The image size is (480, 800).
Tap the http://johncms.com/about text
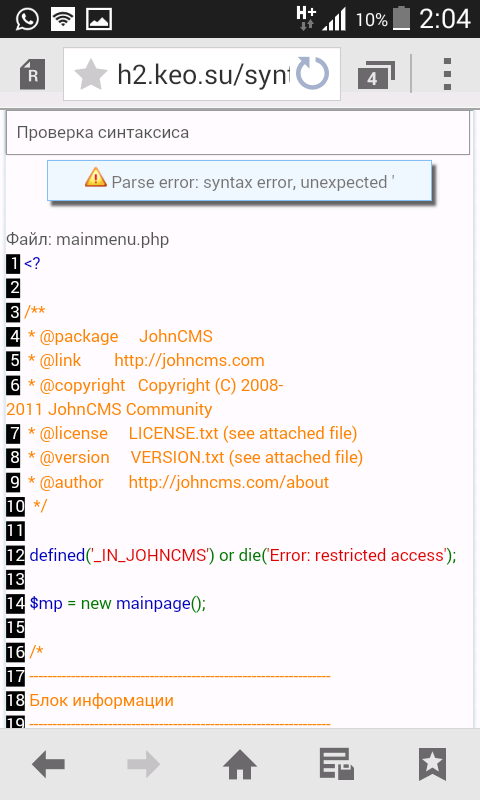[229, 482]
